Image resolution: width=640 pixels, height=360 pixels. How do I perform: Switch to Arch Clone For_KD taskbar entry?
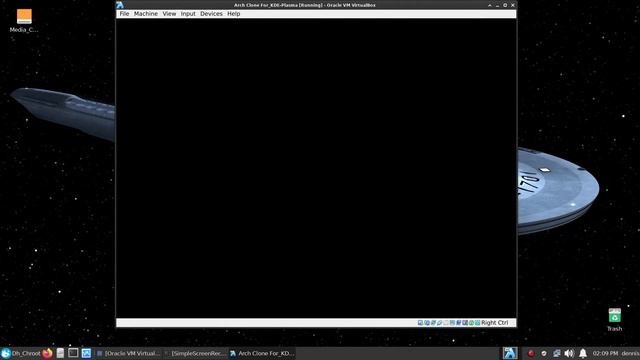[x=262, y=353]
